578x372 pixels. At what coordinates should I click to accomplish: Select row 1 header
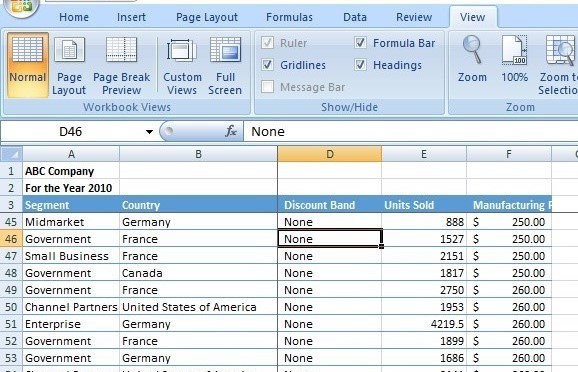tap(11, 171)
